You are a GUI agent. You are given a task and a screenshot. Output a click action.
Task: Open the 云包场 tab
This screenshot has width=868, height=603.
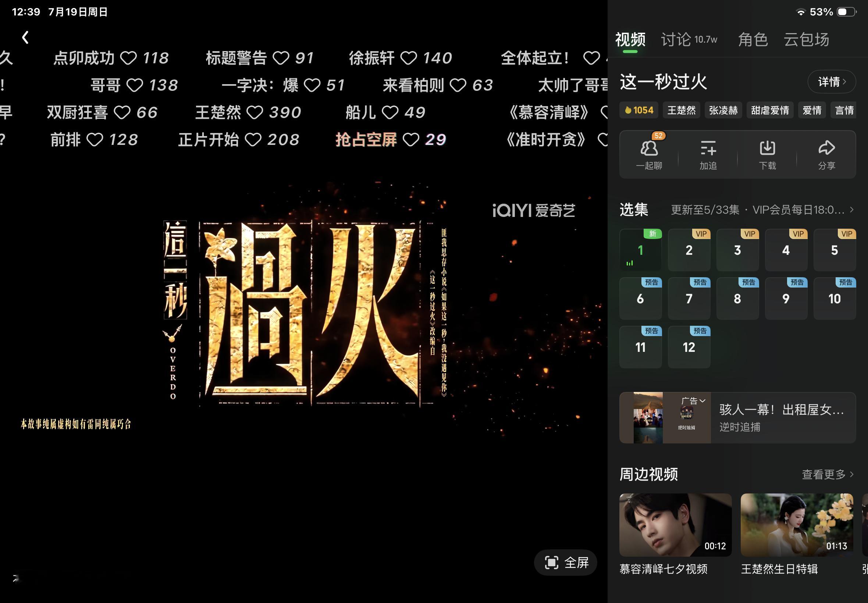click(x=806, y=39)
